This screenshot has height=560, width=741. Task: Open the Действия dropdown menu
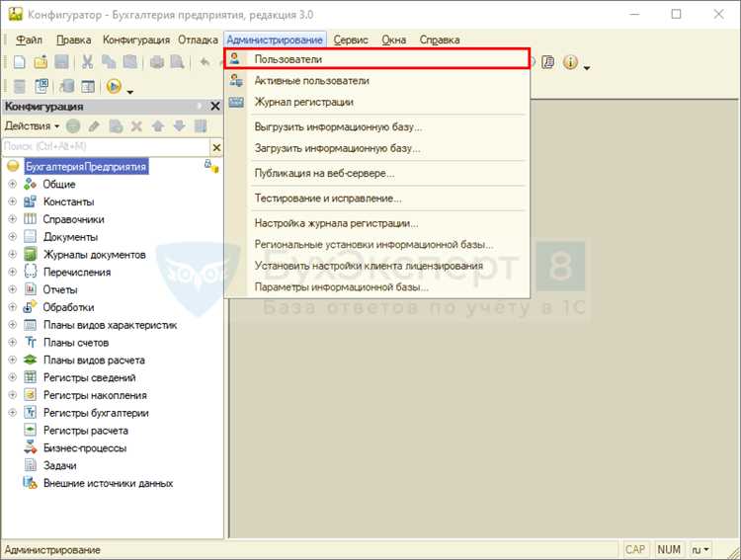point(32,126)
